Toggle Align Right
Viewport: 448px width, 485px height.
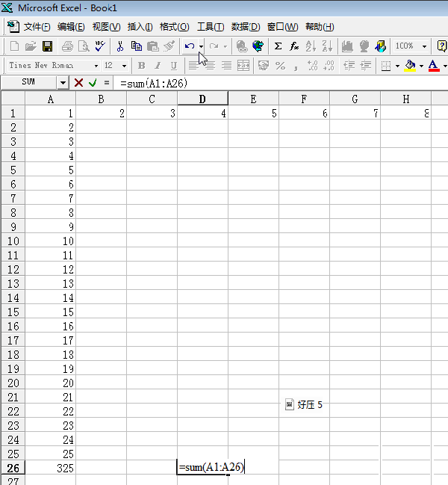pyautogui.click(x=226, y=66)
